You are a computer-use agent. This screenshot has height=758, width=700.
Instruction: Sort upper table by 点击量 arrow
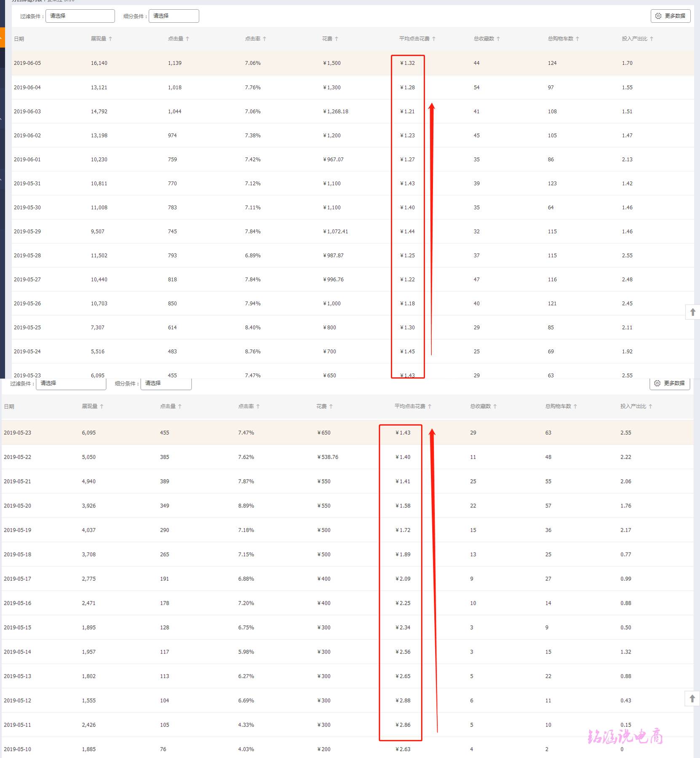point(187,39)
